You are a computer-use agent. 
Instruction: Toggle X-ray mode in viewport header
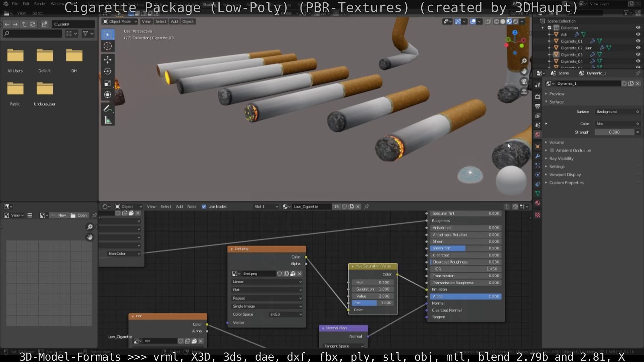pos(488,21)
